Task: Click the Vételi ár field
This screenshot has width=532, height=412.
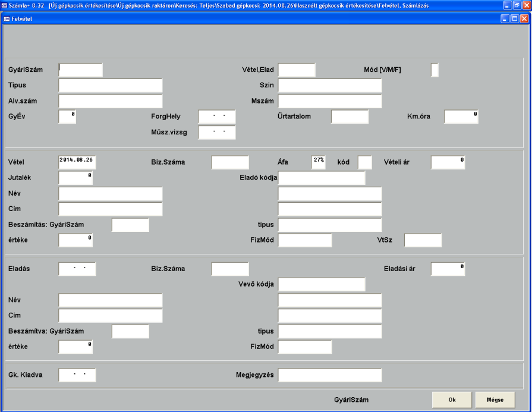Action: pos(448,162)
